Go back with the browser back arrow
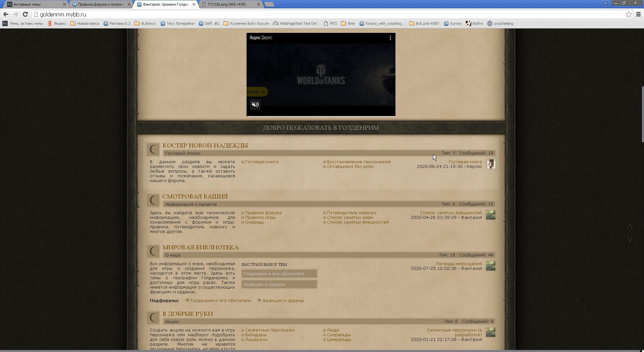The width and height of the screenshot is (644, 352). (6, 14)
